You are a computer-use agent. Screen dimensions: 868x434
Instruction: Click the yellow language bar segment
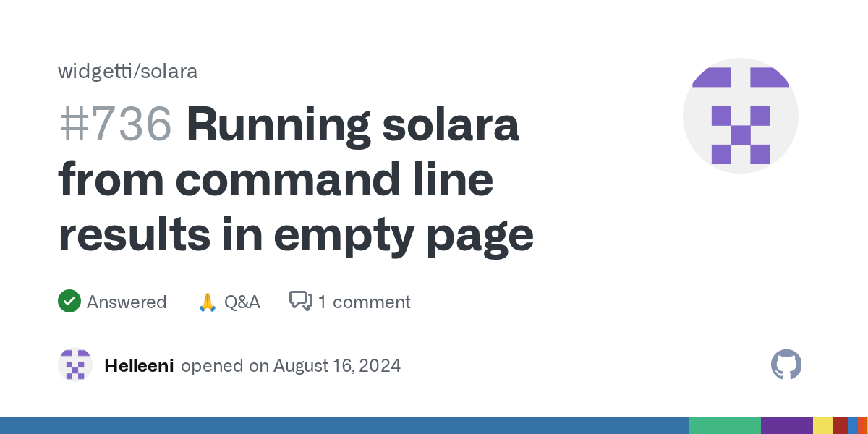pyautogui.click(x=822, y=425)
